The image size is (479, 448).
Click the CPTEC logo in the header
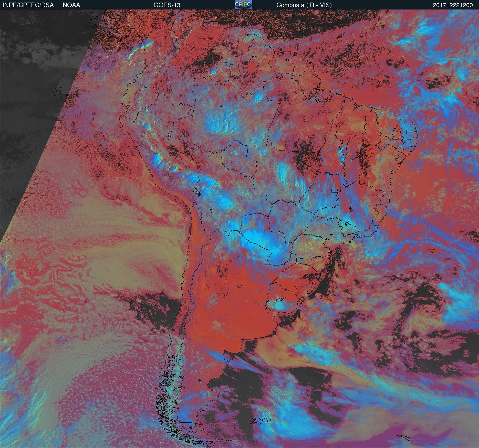tap(243, 5)
